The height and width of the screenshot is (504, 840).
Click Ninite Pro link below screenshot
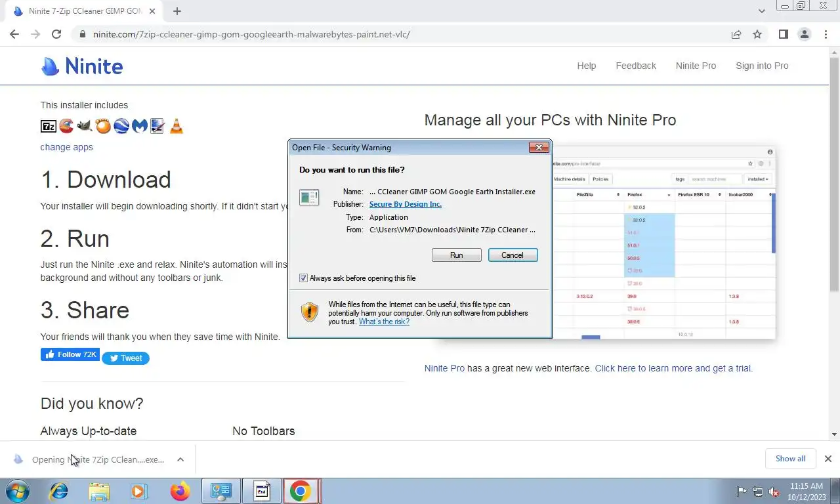pyautogui.click(x=444, y=368)
